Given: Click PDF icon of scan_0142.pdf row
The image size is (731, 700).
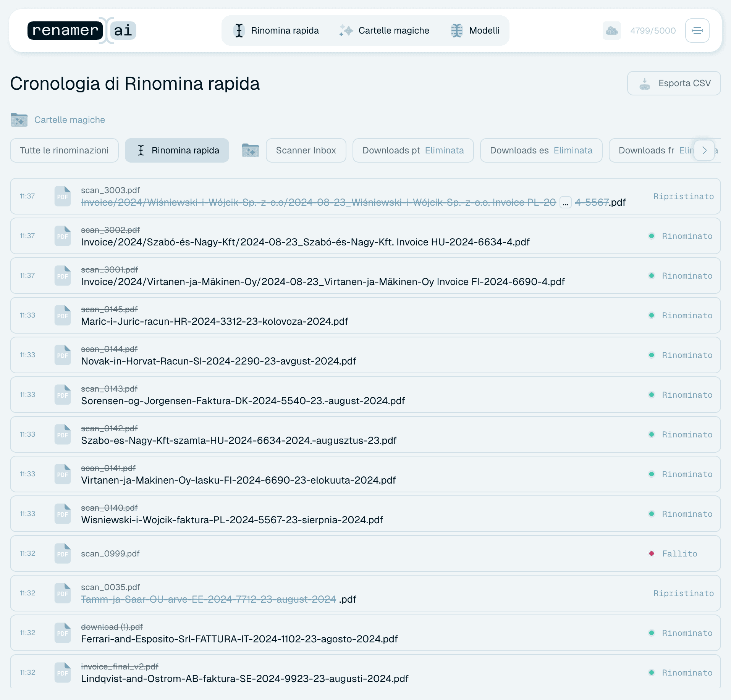Looking at the screenshot, I should click(x=63, y=434).
